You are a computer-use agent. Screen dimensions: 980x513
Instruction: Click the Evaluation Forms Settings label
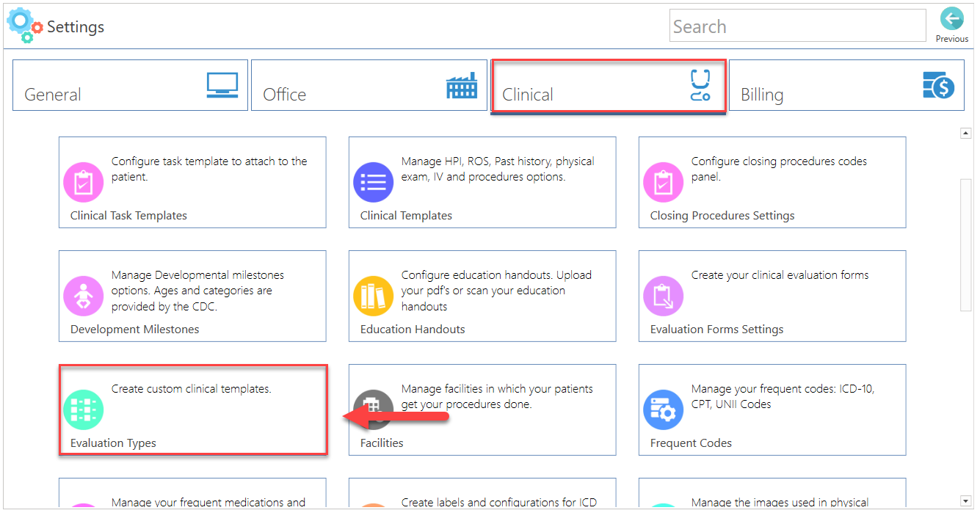tap(716, 330)
